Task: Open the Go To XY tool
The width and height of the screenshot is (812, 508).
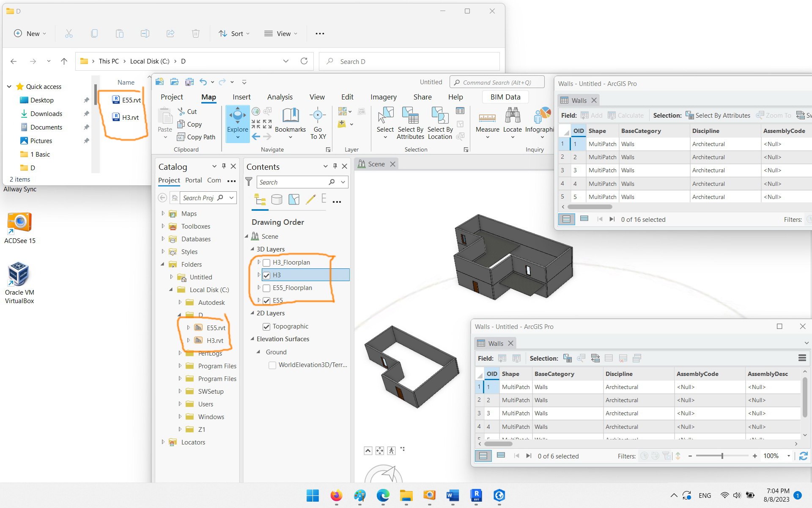Action: [x=318, y=124]
